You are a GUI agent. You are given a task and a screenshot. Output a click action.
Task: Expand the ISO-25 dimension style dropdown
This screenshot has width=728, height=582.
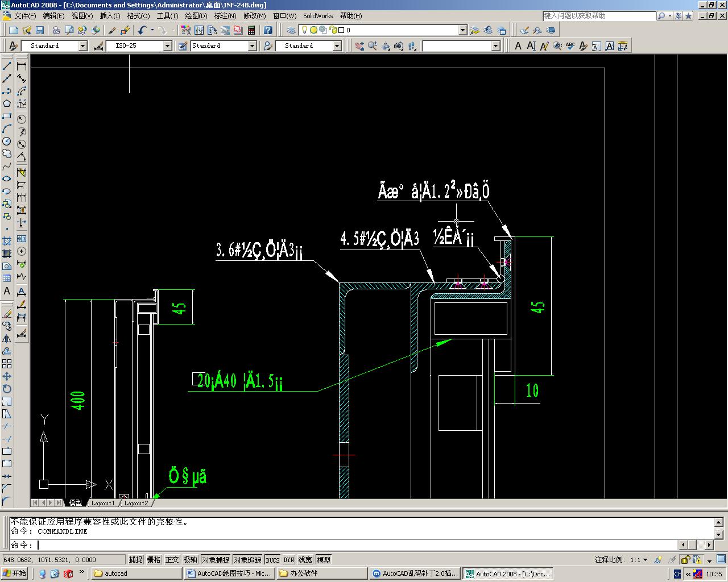(x=167, y=45)
